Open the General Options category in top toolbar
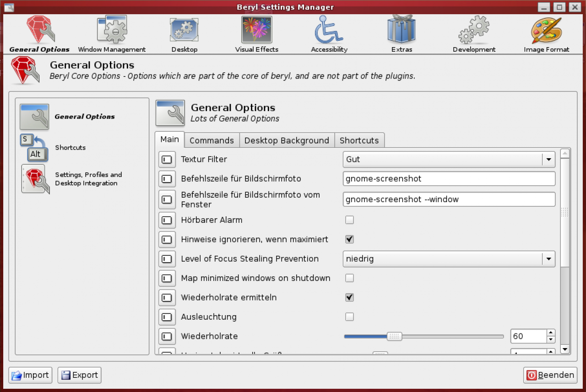This screenshot has width=586, height=392. coord(39,34)
